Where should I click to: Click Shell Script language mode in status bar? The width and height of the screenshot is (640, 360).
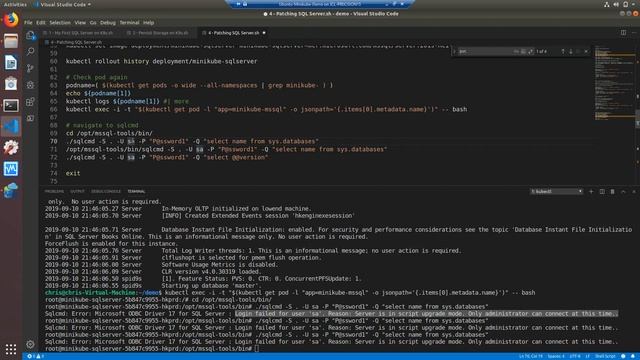click(x=605, y=356)
